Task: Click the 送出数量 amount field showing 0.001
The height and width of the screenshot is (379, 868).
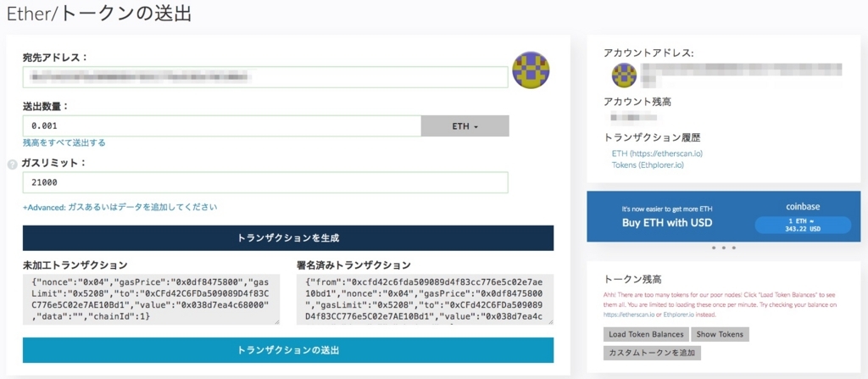Action: pos(222,125)
